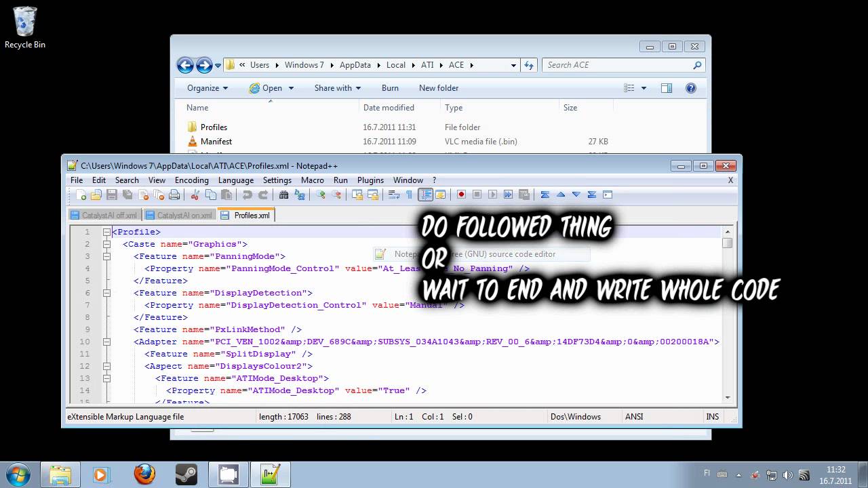The image size is (868, 488).
Task: Click the blue up triangle toolbar icon
Action: [561, 195]
